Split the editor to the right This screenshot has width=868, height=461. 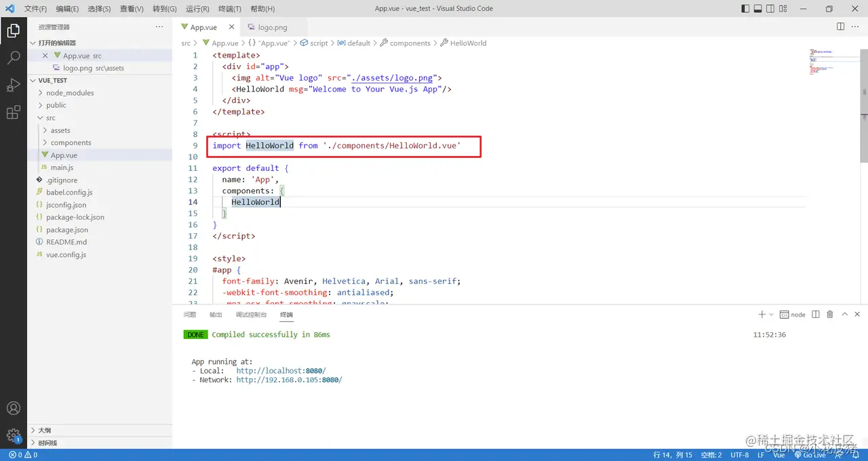pos(840,27)
